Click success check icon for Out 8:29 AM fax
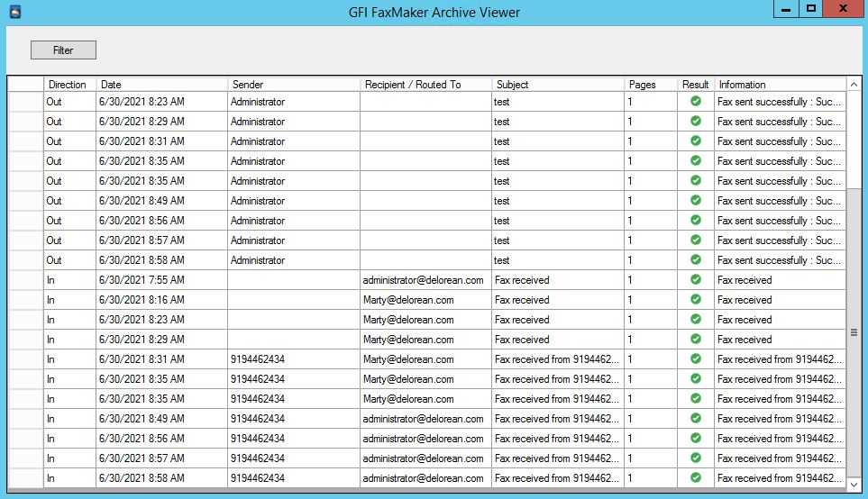The image size is (868, 499). click(696, 122)
